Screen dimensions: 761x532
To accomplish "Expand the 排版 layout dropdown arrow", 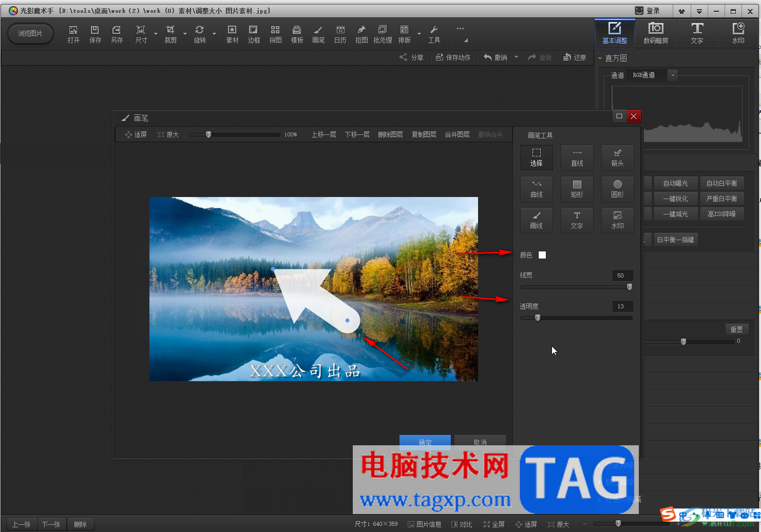I will coord(419,34).
